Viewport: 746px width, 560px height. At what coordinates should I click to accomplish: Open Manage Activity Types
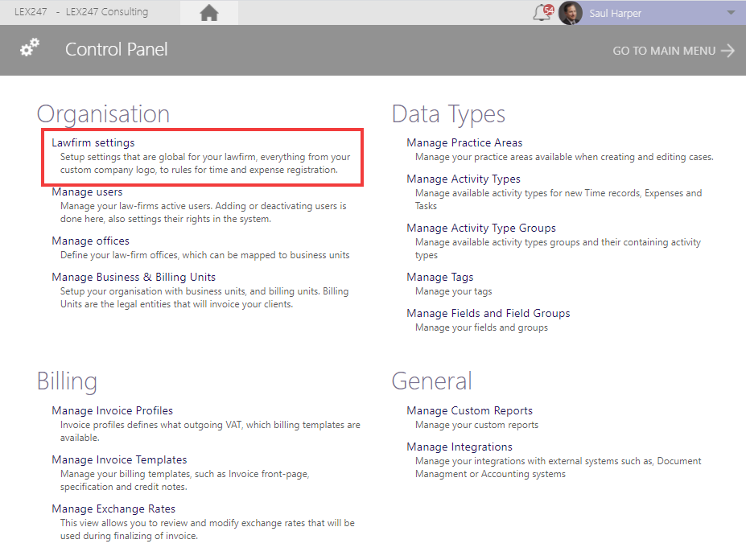pyautogui.click(x=464, y=179)
